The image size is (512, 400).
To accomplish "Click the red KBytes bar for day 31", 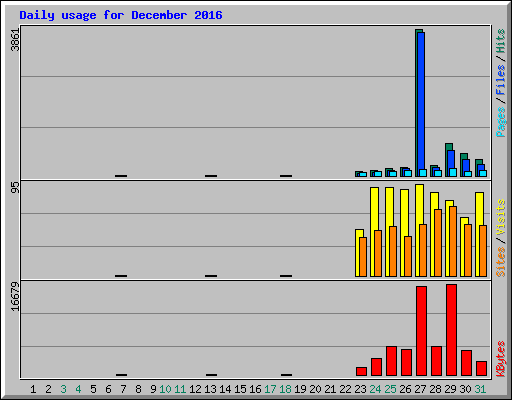I will point(481,368).
